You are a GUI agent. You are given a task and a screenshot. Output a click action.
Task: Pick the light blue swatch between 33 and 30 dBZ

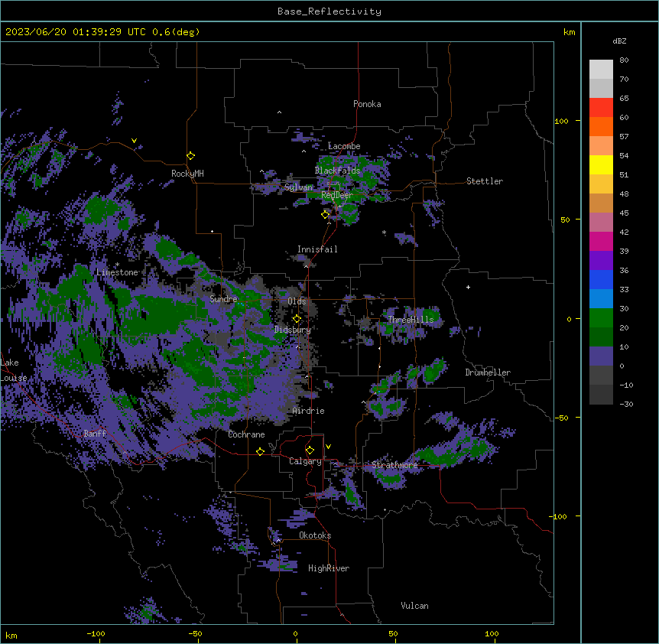point(601,298)
